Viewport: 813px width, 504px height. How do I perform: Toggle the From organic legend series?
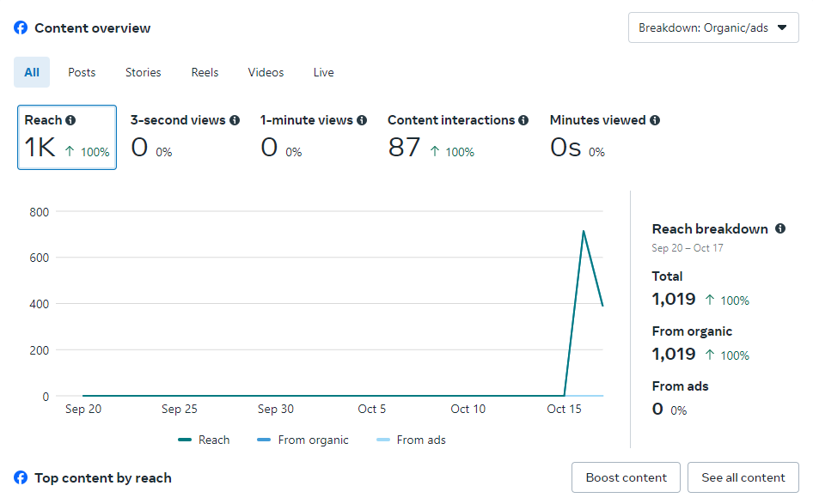click(x=303, y=440)
